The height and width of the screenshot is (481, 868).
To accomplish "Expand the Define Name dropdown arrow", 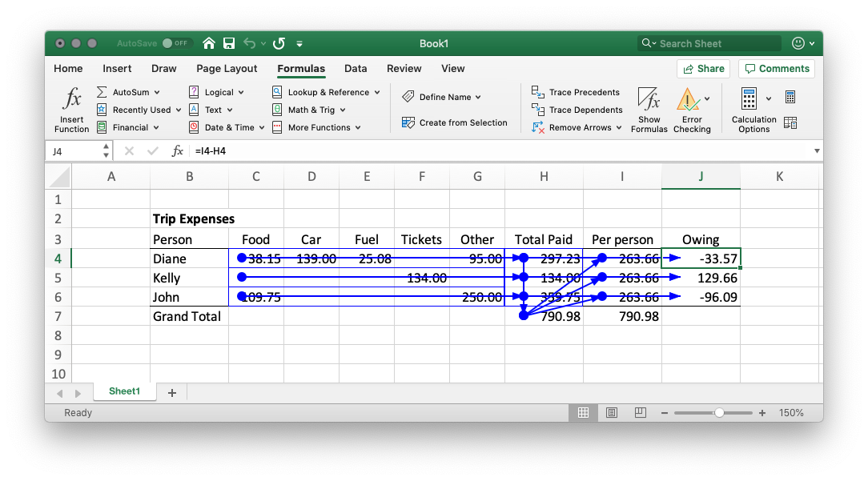I will tap(478, 97).
